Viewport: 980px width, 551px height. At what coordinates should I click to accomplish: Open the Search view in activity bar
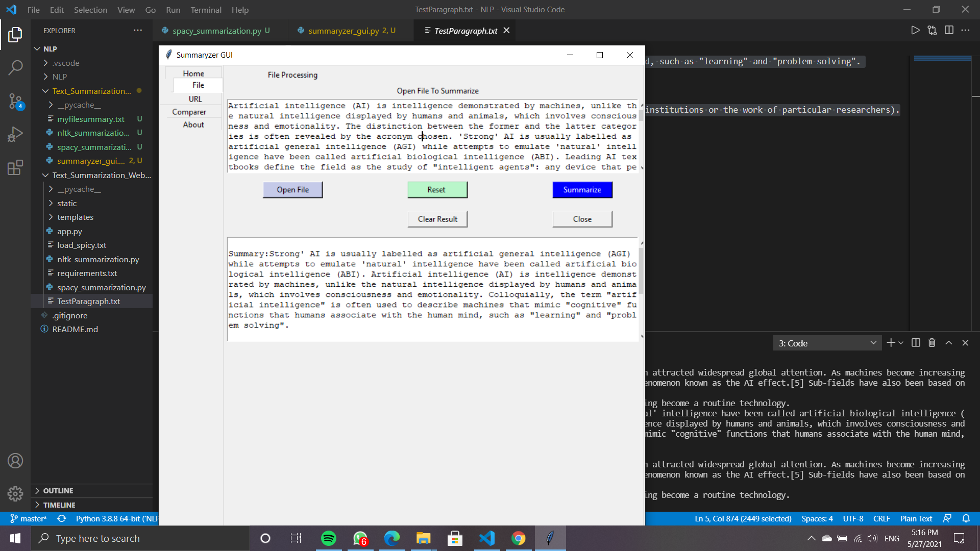point(15,67)
